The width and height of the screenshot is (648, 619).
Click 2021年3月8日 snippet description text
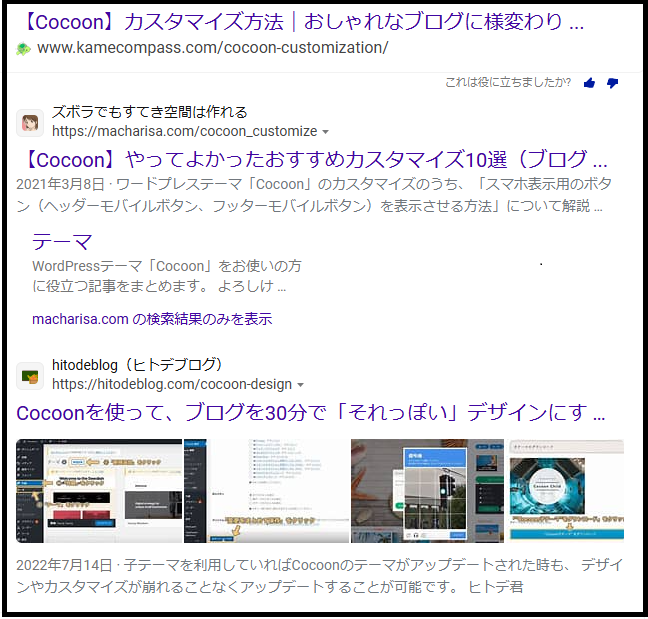[314, 195]
